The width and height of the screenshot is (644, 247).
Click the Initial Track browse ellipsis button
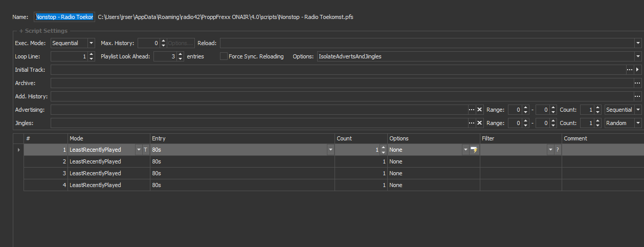point(630,70)
